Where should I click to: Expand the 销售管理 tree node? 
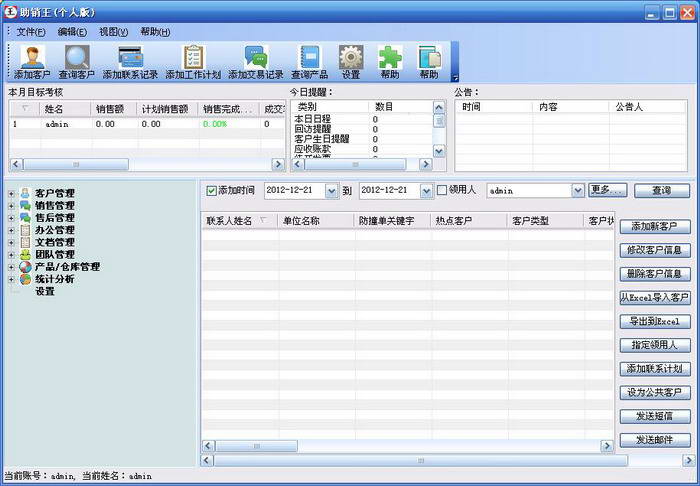tap(11, 206)
